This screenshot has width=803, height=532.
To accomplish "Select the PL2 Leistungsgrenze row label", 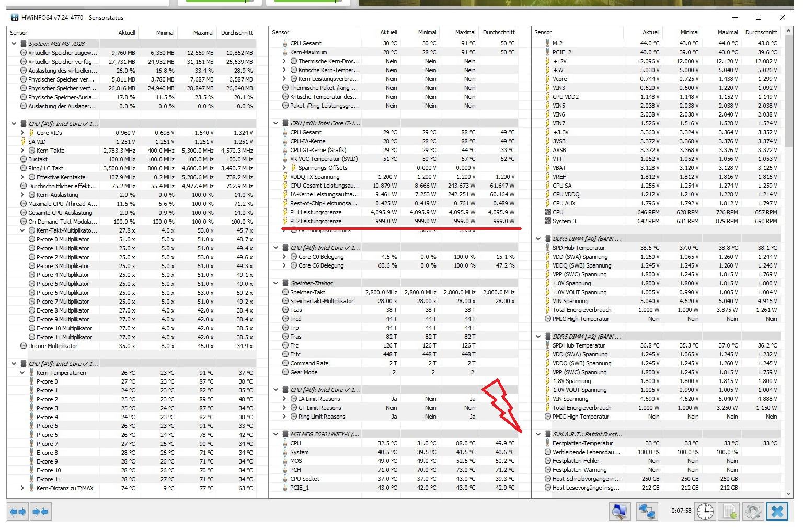I will pos(316,221).
